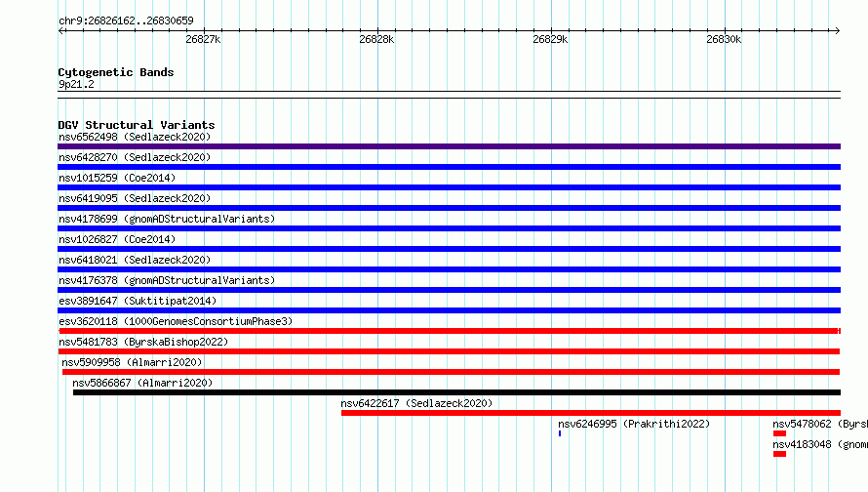Click the nsv6419095 (Sedlazeck2020) label

pos(135,198)
